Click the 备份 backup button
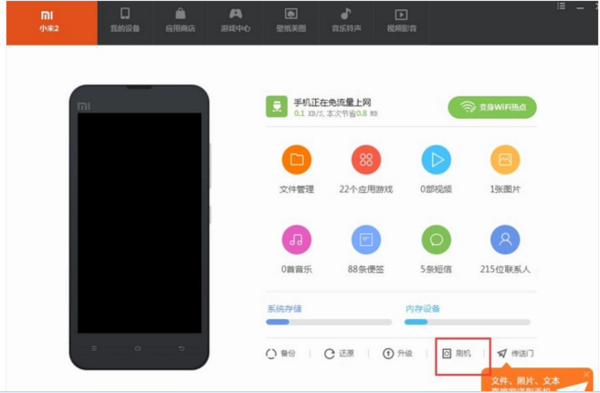The height and width of the screenshot is (393, 600). coord(280,353)
